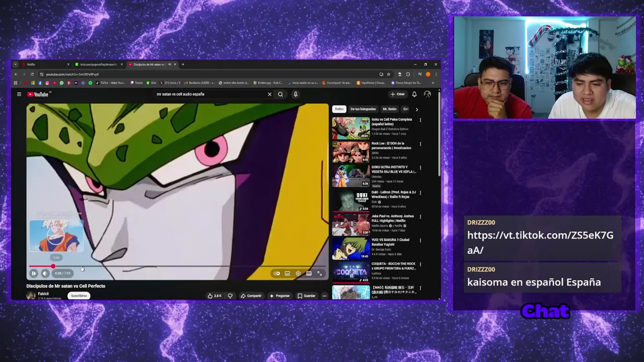Open the Fabicil channel avatar
This screenshot has height=362, width=644.
click(x=31, y=296)
